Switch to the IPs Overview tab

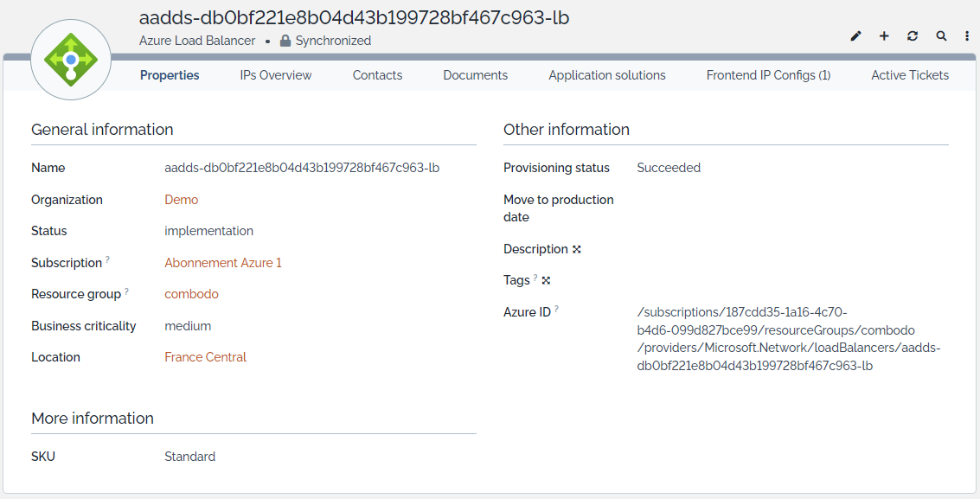(276, 75)
